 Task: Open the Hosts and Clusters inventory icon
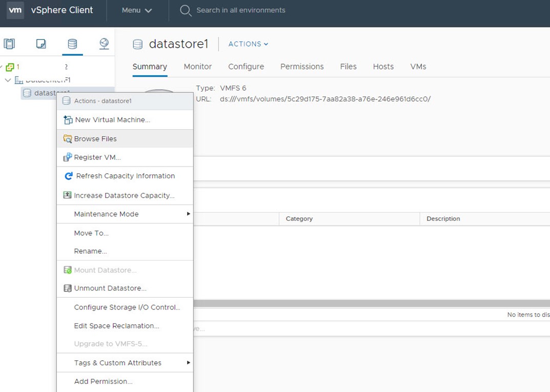coord(9,44)
